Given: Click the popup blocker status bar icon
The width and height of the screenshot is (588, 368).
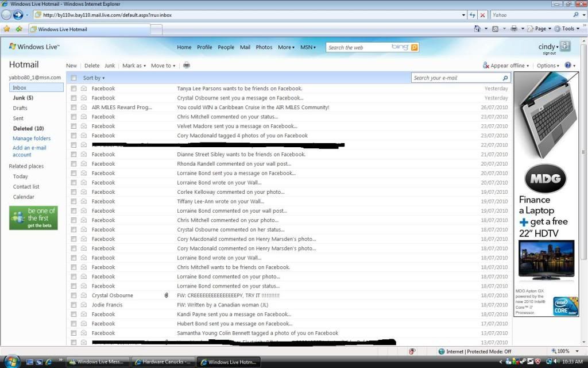Looking at the screenshot, I should 412,351.
